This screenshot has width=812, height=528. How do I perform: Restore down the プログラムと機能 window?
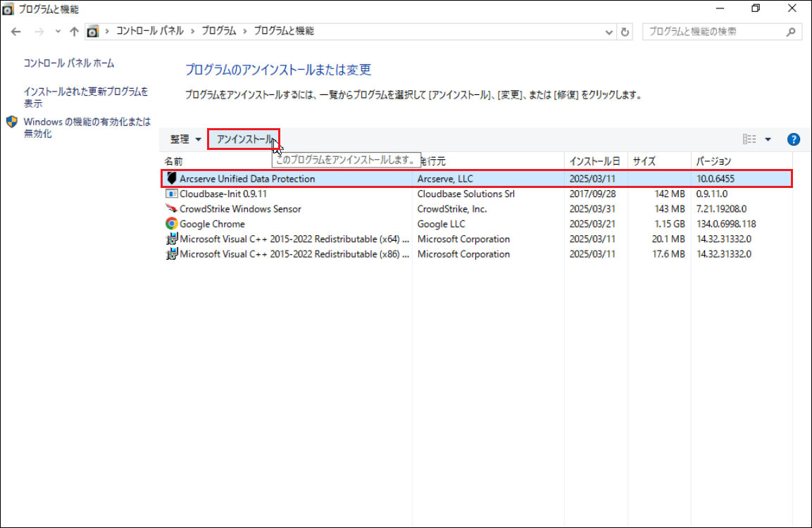[756, 8]
